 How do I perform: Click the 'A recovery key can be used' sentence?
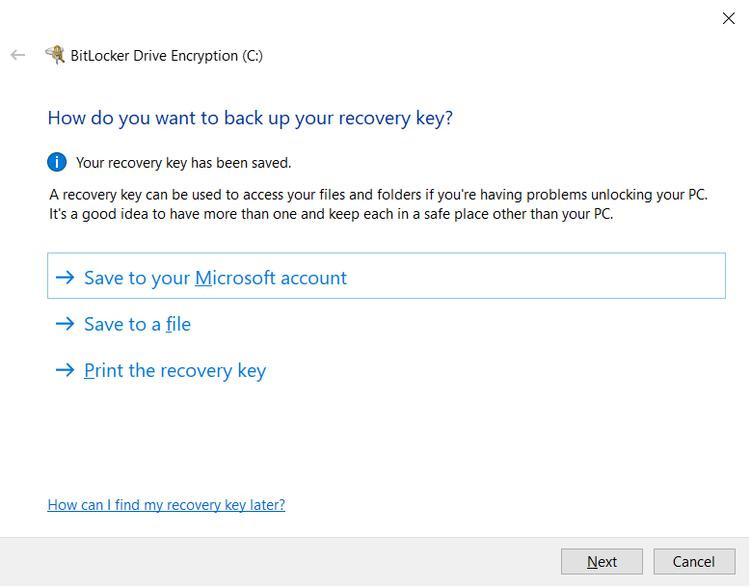point(378,195)
